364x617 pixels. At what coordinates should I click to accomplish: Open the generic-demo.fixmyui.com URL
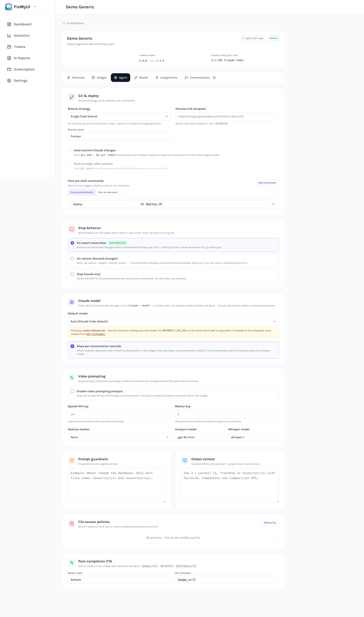click(91, 44)
